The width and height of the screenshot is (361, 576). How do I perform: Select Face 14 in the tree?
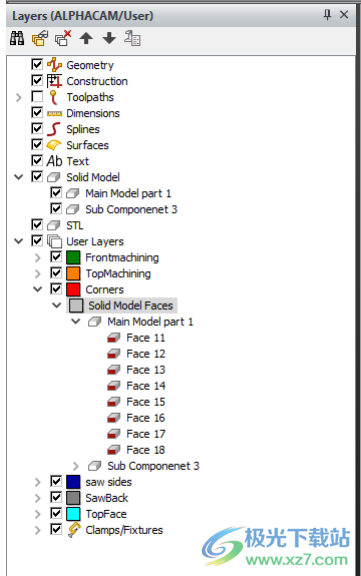pyautogui.click(x=146, y=385)
